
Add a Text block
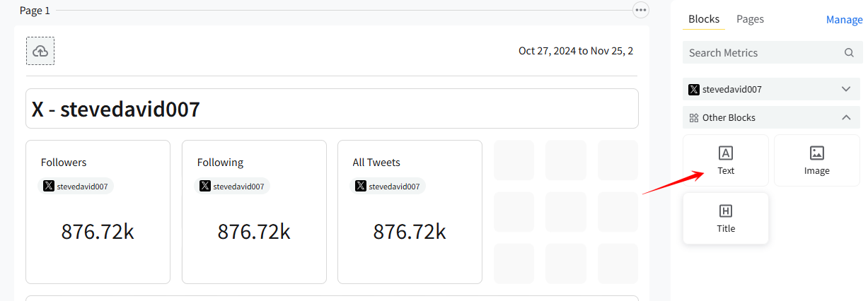[726, 160]
